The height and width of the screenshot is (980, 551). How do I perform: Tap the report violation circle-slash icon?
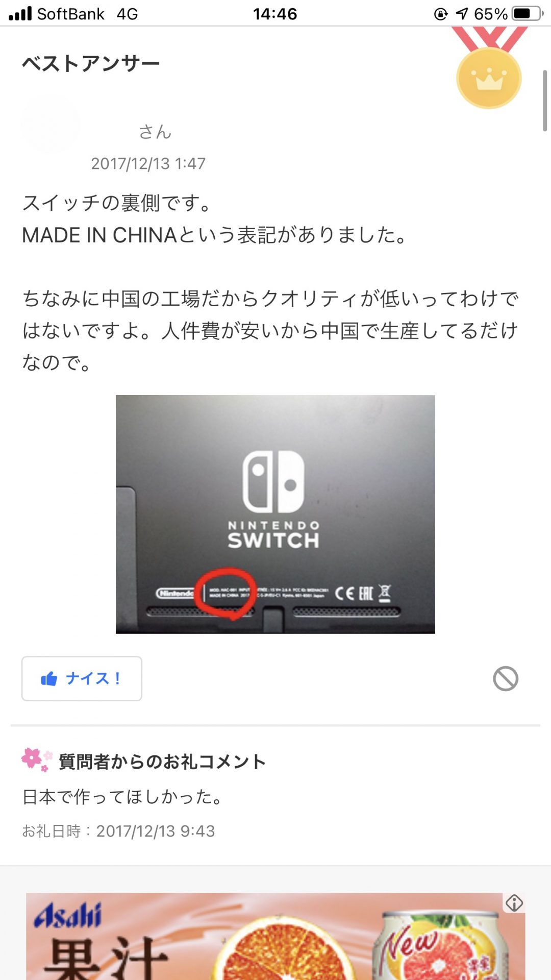coord(506,679)
